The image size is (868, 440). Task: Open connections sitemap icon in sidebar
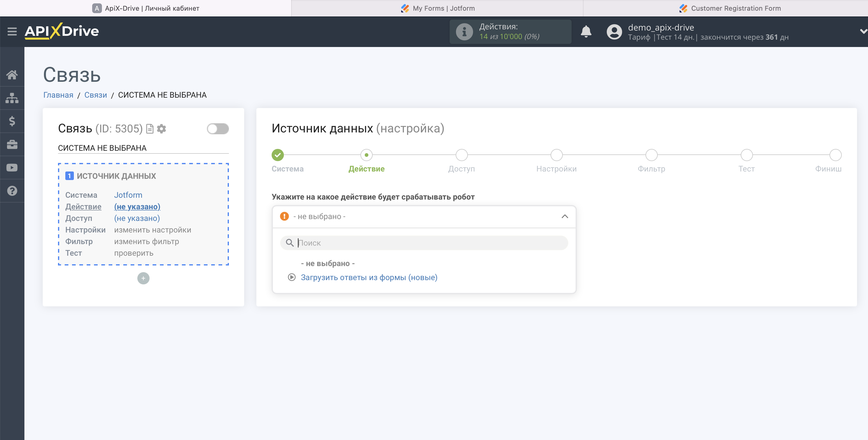(x=12, y=98)
